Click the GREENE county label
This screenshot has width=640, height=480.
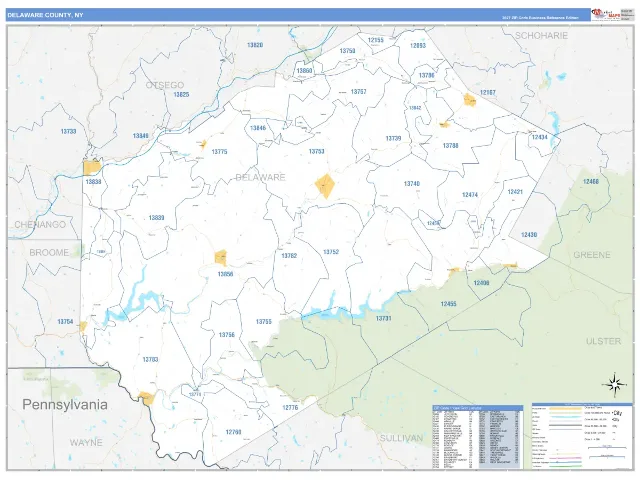[x=592, y=255]
